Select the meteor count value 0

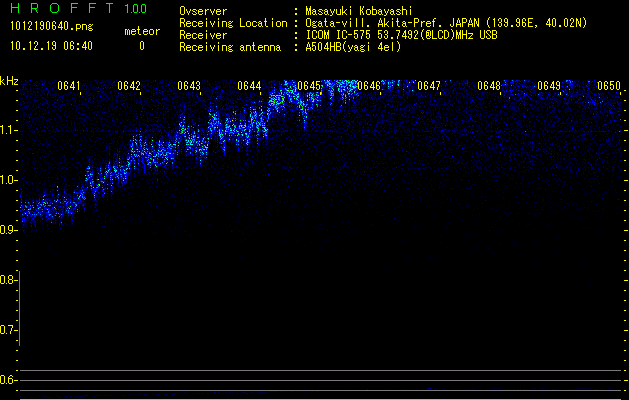[x=141, y=46]
